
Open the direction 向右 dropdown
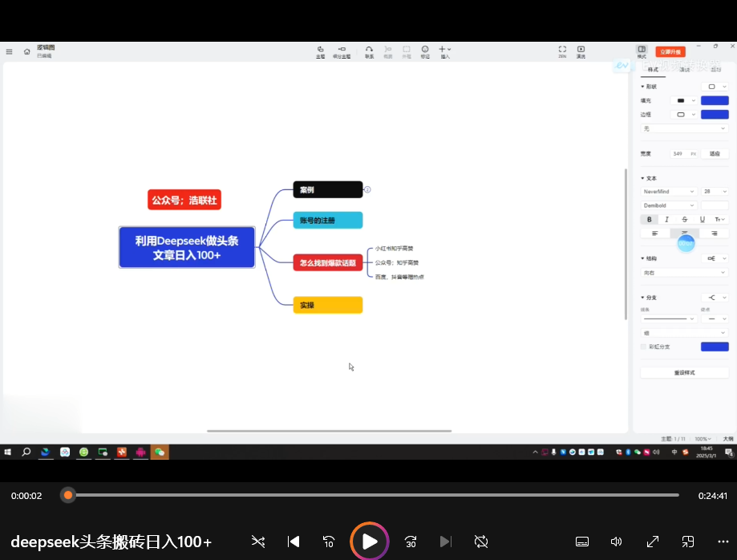[x=684, y=273]
